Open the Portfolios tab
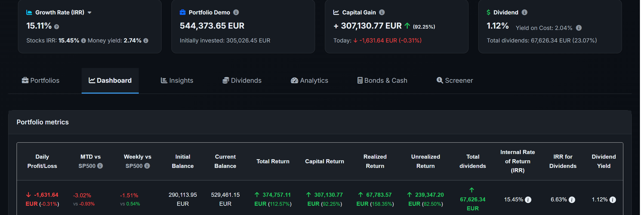 [x=41, y=81]
